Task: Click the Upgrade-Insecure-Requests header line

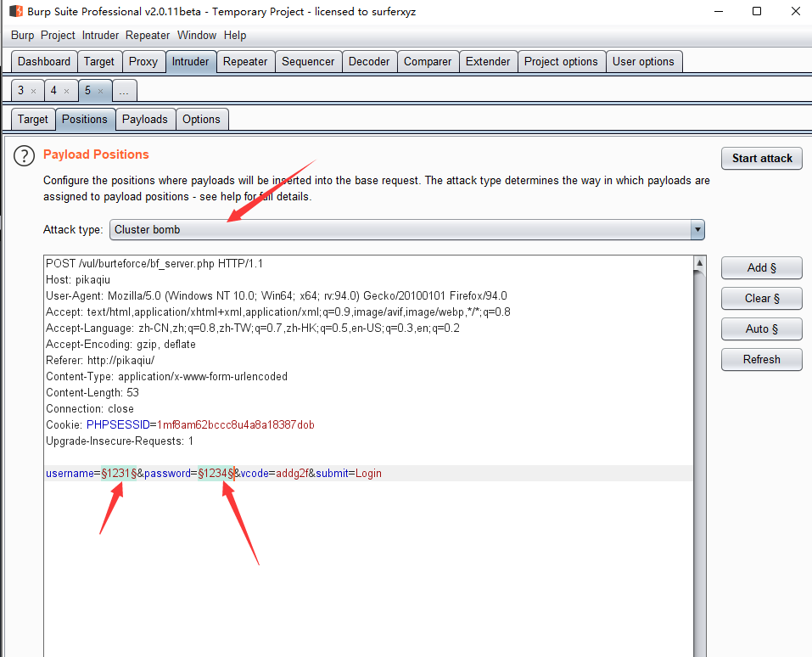Action: click(x=120, y=441)
